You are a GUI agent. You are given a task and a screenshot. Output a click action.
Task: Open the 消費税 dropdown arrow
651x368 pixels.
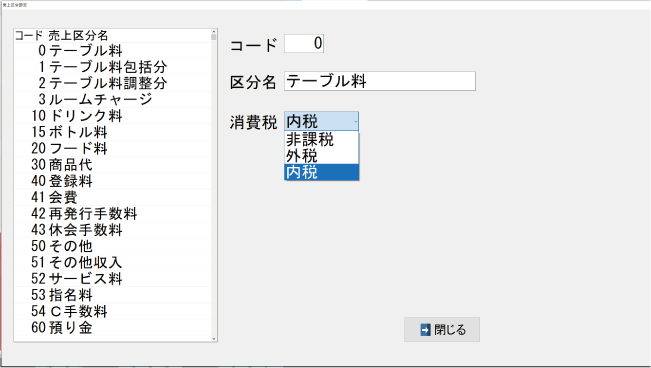(x=355, y=121)
